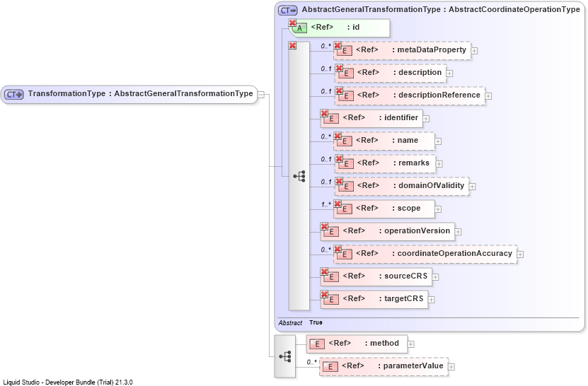The width and height of the screenshot is (588, 386).
Task: Expand the coordinateOperationAccuracy element
Action: click(x=520, y=254)
